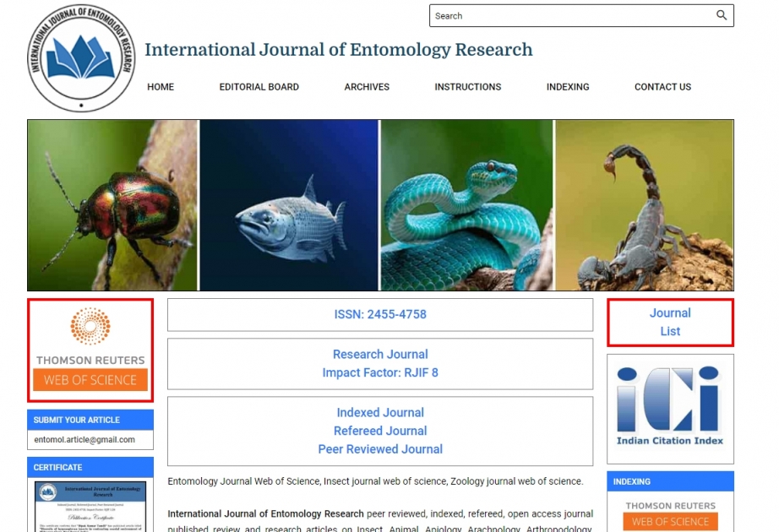This screenshot has height=532, width=779.
Task: Click the CERTIFICATE section header
Action: point(90,468)
